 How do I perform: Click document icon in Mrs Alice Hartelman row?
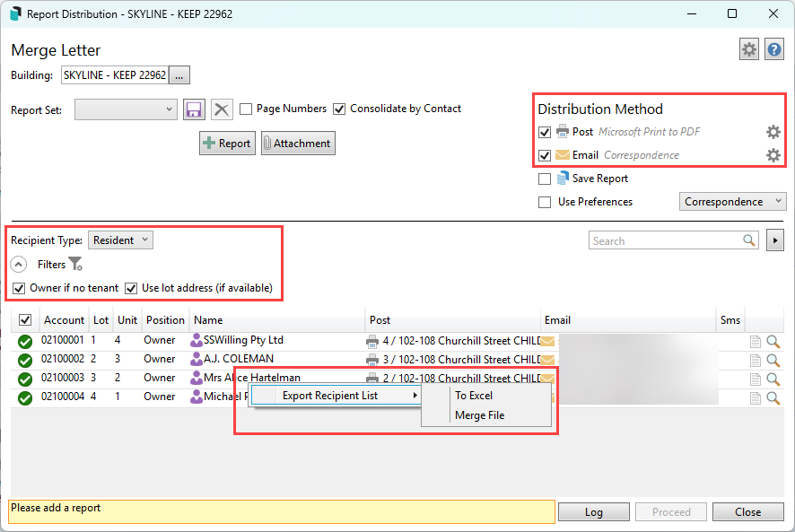[x=756, y=379]
